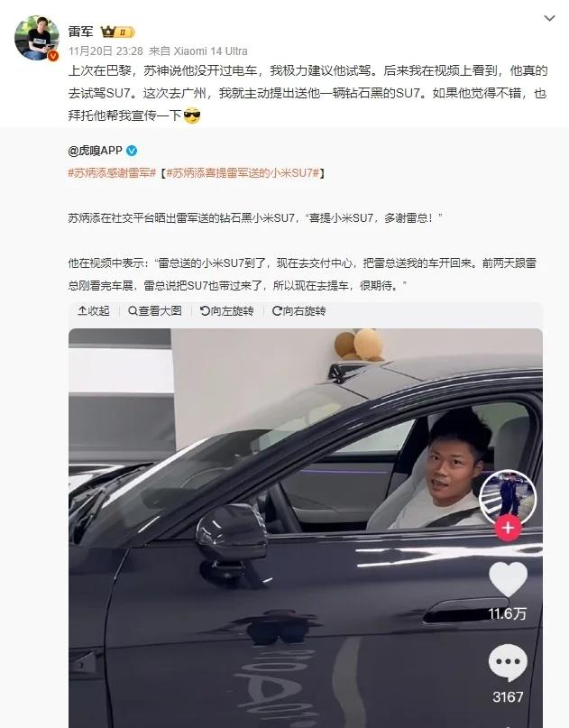Click the pink plus follow button

coord(508,528)
